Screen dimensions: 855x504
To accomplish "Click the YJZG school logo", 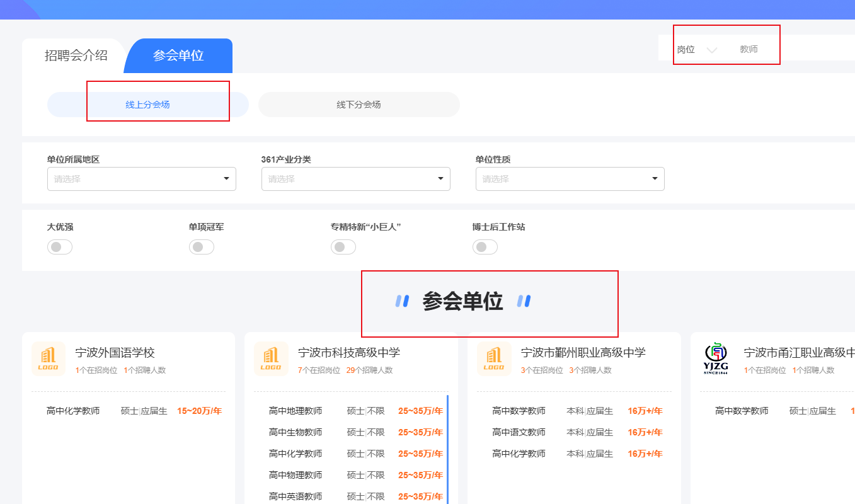I will (716, 359).
